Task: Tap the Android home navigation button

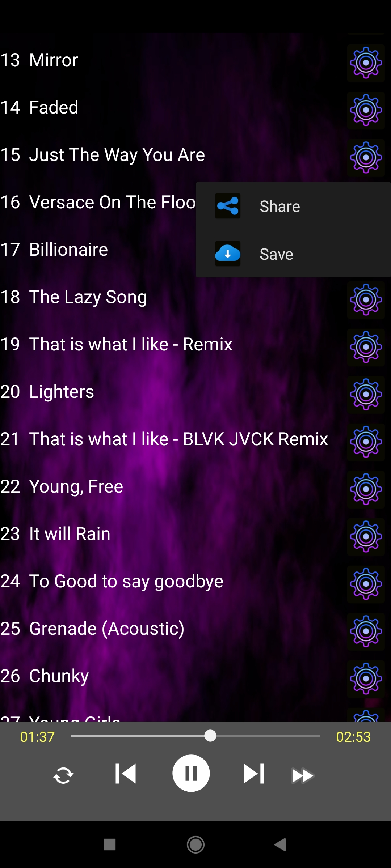Action: click(x=195, y=844)
